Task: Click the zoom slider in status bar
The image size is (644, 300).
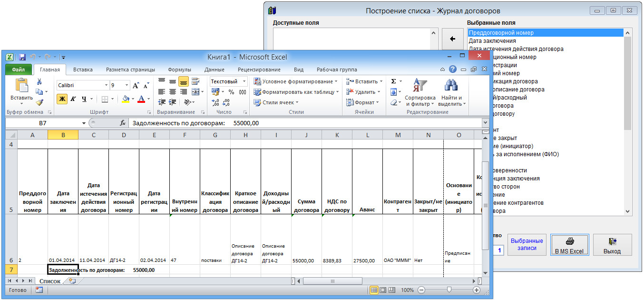Action: [x=449, y=290]
